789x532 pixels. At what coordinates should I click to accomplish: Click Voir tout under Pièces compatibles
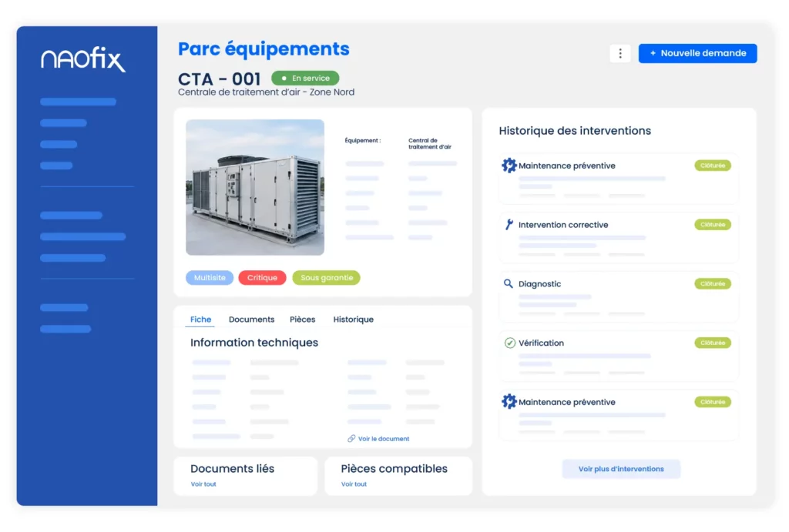(354, 483)
